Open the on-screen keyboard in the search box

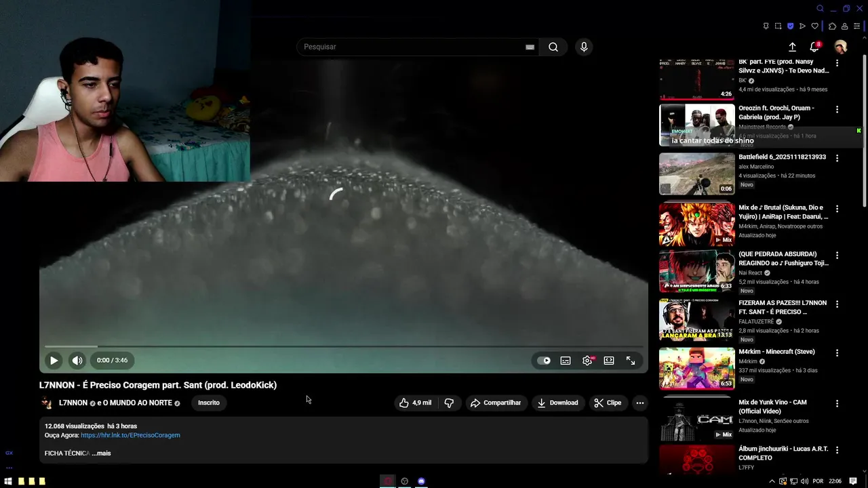530,47
